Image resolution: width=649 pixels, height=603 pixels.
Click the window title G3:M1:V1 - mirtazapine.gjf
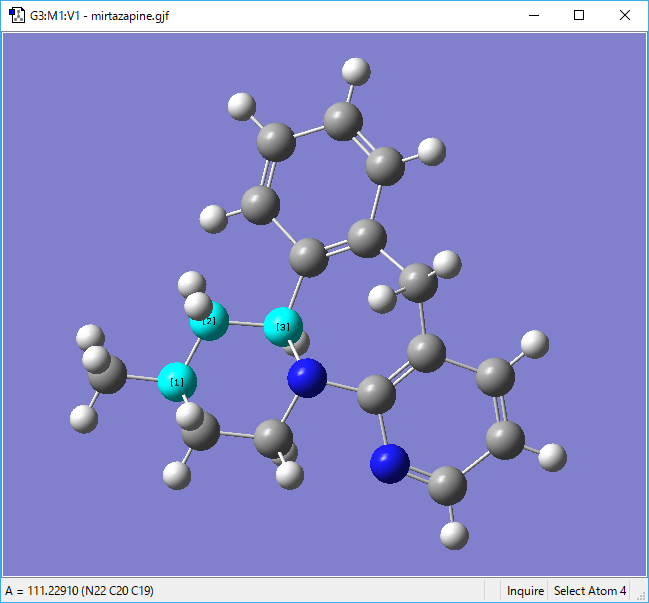(99, 16)
